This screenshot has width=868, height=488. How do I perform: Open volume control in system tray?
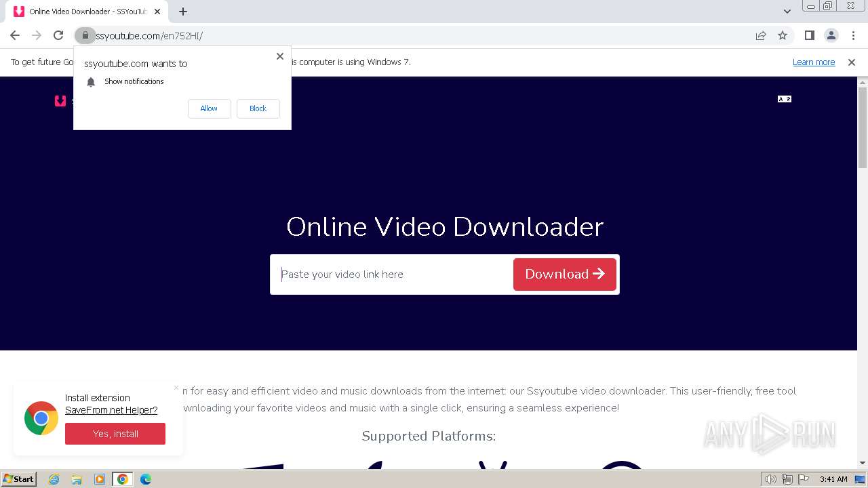click(x=771, y=479)
